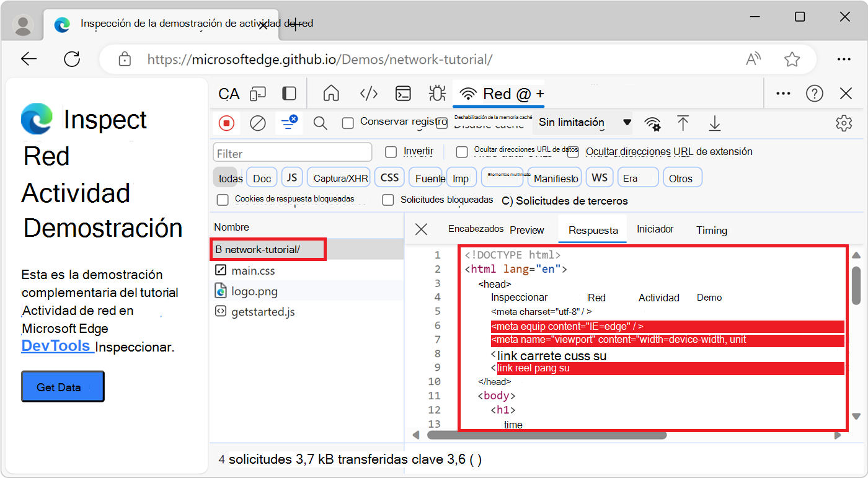
Task: Export HAR download arrow
Action: (715, 123)
